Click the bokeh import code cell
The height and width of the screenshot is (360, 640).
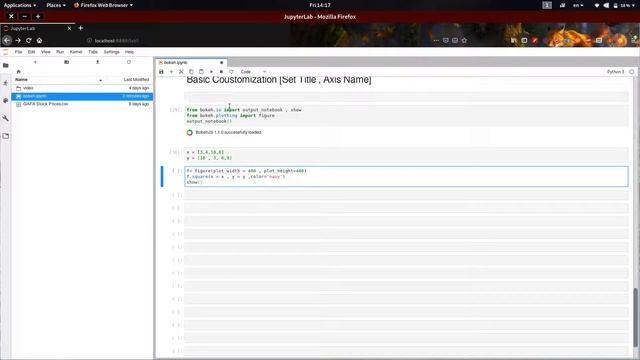(x=406, y=116)
